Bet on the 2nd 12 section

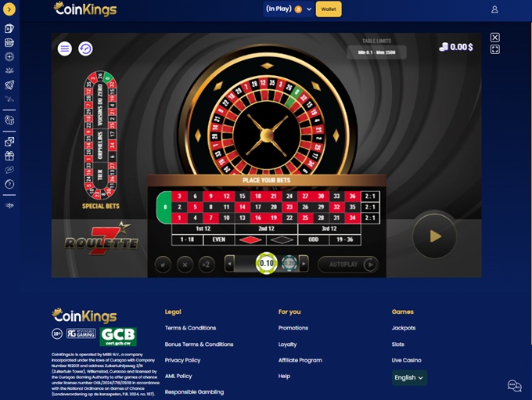(x=266, y=229)
